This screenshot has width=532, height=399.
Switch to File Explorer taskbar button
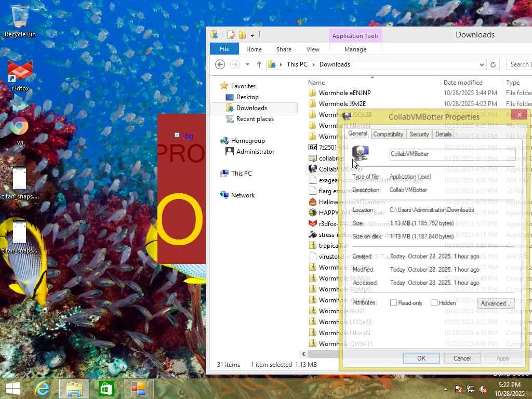pyautogui.click(x=74, y=389)
